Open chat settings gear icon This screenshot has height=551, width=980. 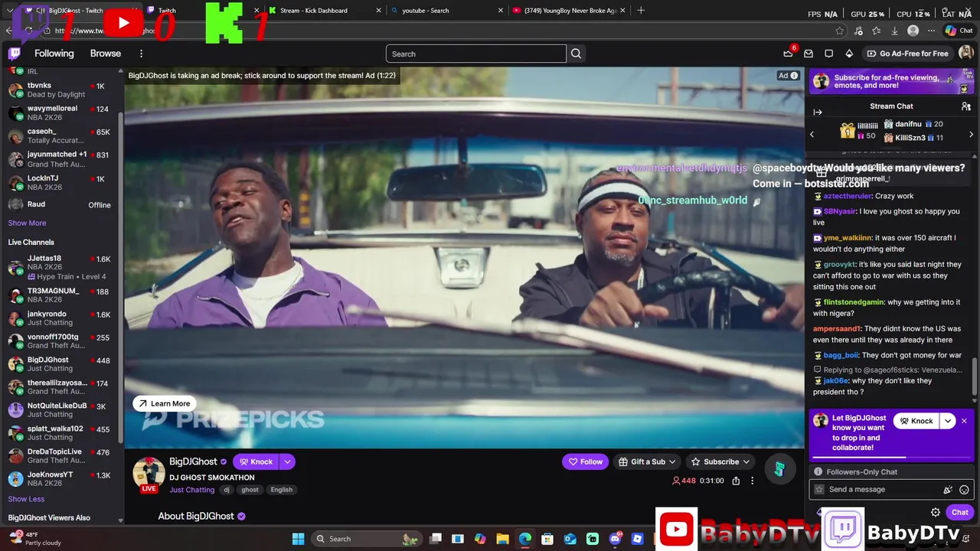click(x=936, y=513)
